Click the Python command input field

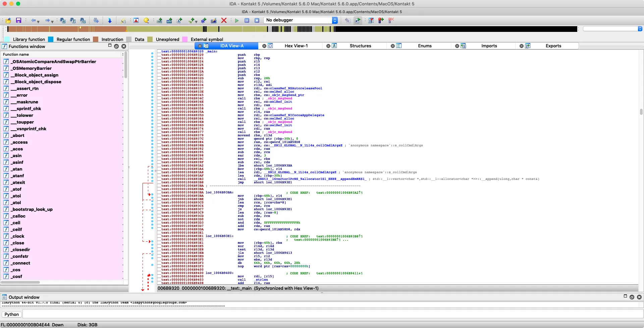coord(332,314)
